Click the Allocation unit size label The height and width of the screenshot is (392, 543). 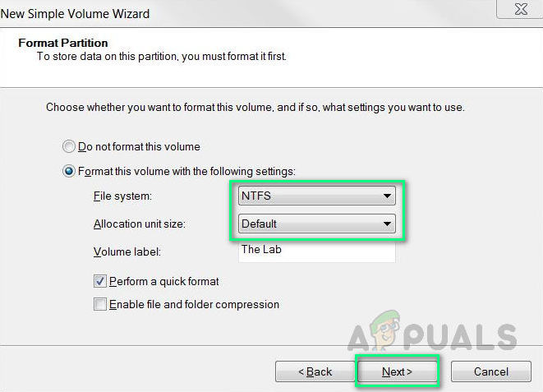coord(139,224)
